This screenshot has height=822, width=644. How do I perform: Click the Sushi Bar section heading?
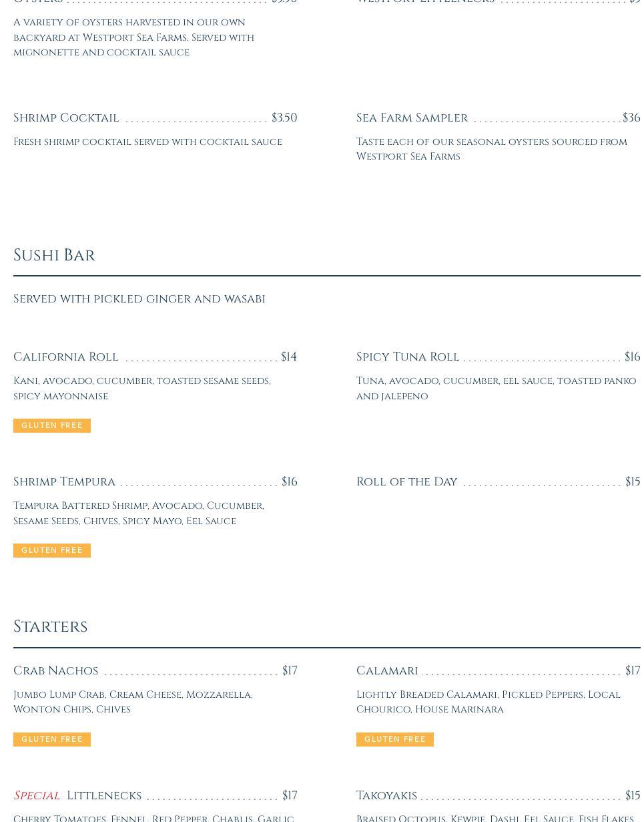[x=55, y=256]
